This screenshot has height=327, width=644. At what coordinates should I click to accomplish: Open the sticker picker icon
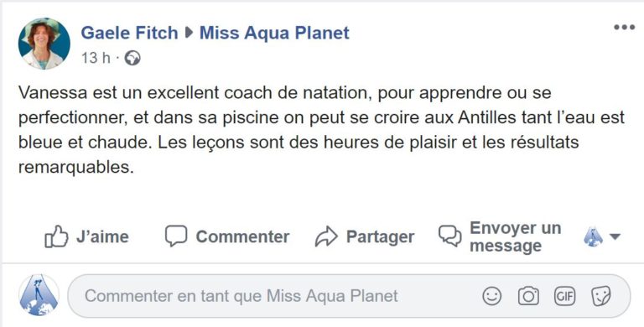coord(601,296)
